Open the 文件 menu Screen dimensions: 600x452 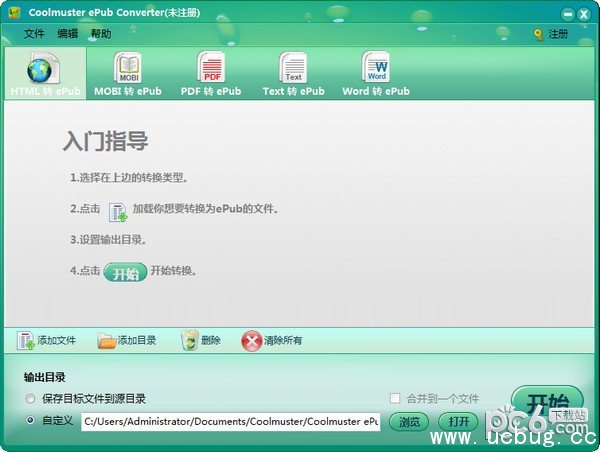34,33
